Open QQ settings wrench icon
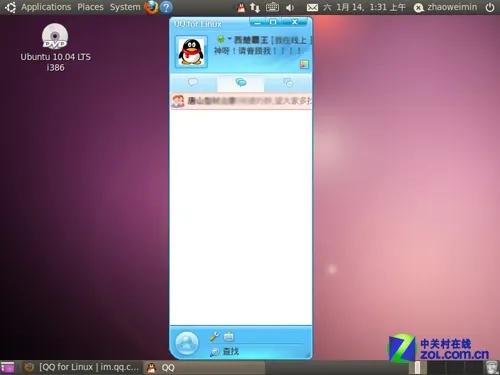Viewport: 500px width, 375px height. [215, 336]
